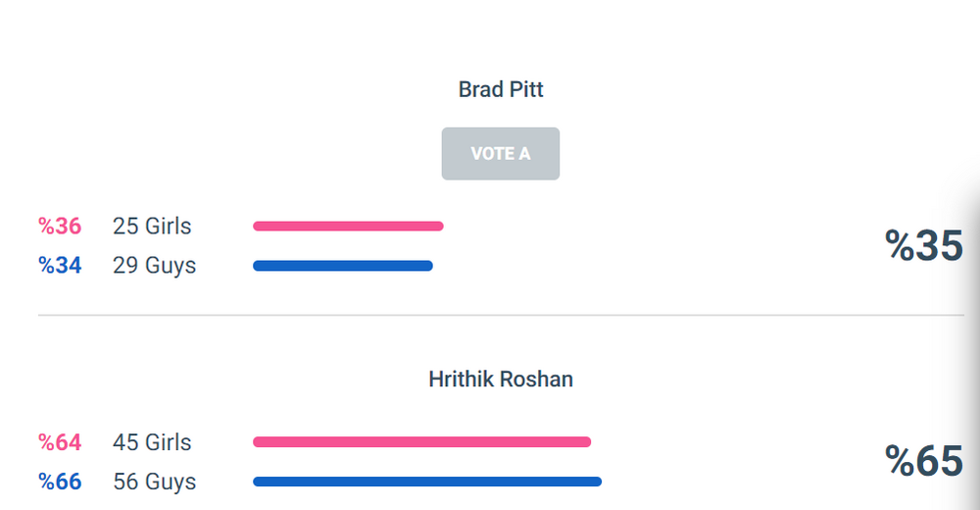The image size is (980, 510).
Task: Click the VOTE A button
Action: click(x=500, y=154)
